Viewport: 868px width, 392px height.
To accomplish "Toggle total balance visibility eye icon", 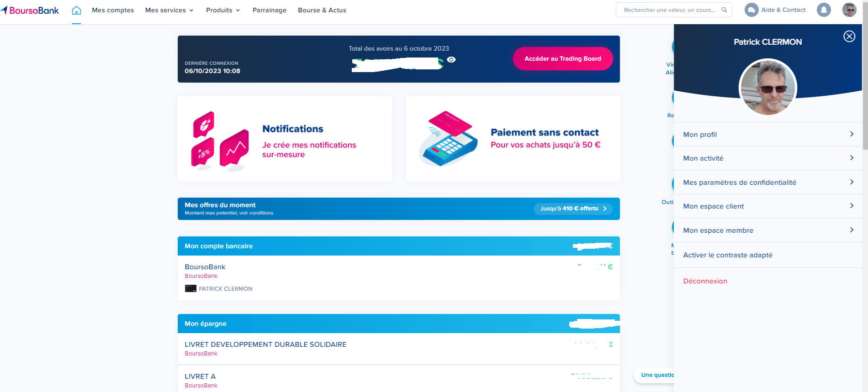I will click(x=451, y=60).
